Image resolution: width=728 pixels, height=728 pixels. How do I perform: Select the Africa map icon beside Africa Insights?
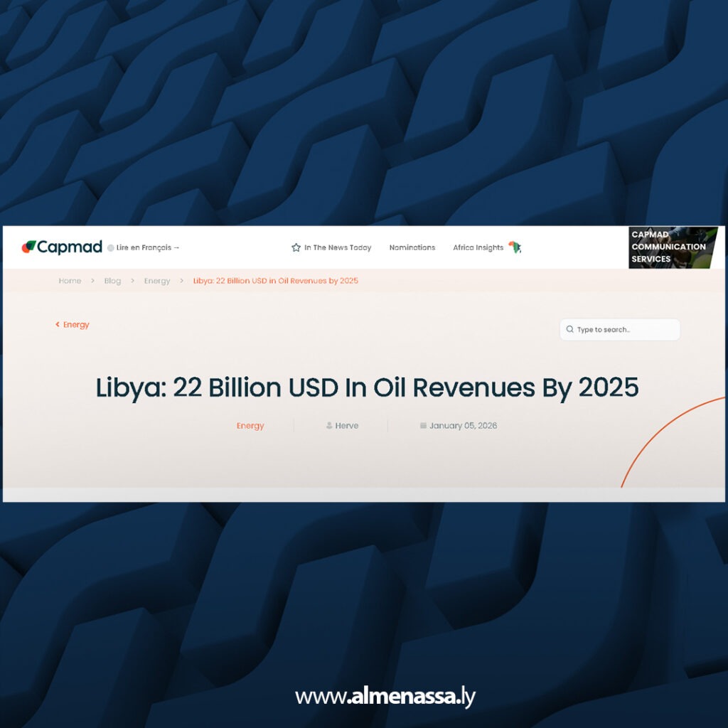tap(515, 247)
